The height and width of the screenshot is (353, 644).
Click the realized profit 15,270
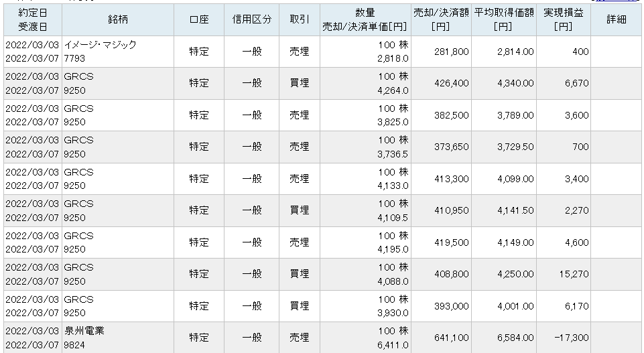coord(574,274)
